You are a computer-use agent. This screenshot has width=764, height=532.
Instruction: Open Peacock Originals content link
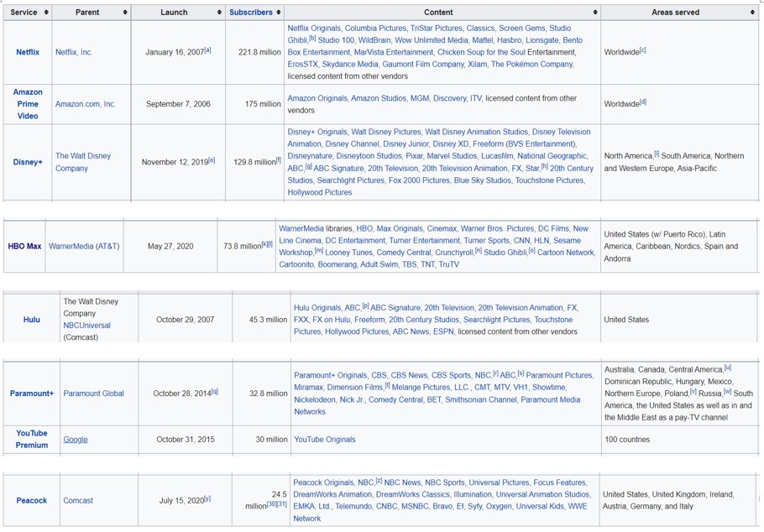coord(323,482)
